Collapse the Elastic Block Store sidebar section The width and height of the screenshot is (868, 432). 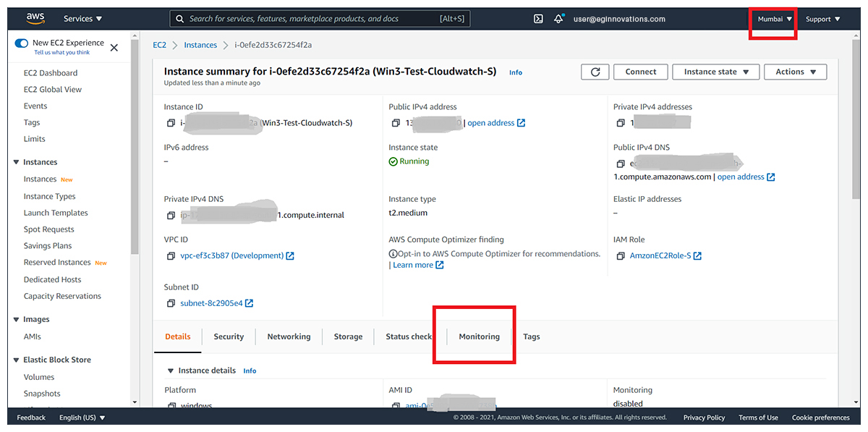pos(17,360)
